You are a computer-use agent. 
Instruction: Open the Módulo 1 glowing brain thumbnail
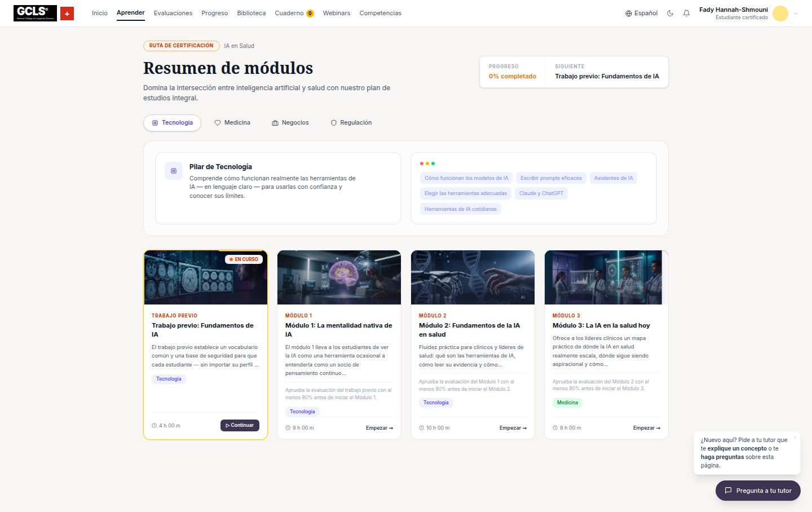pos(339,277)
